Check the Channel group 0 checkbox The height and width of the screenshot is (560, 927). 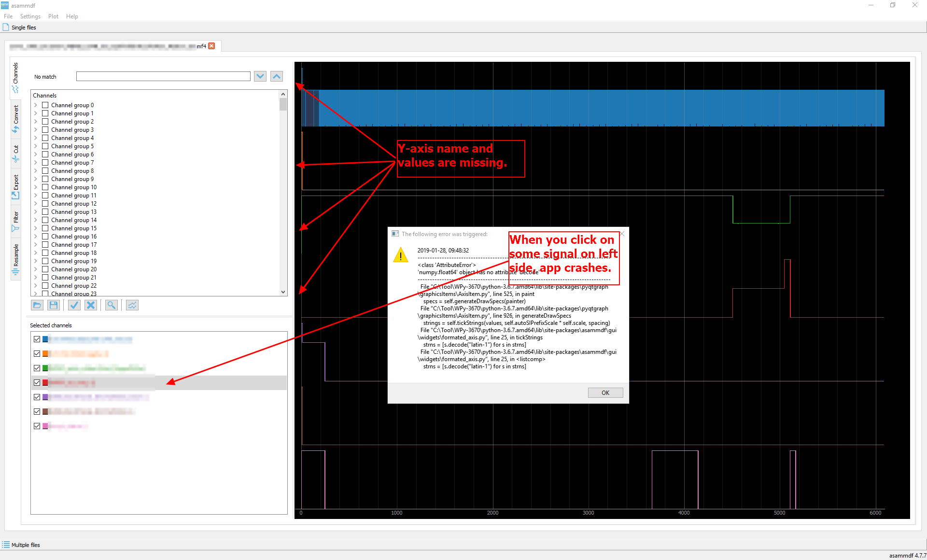(x=45, y=105)
